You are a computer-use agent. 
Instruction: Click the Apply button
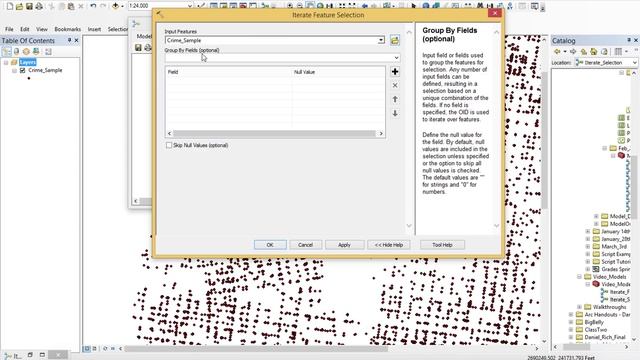tap(344, 245)
